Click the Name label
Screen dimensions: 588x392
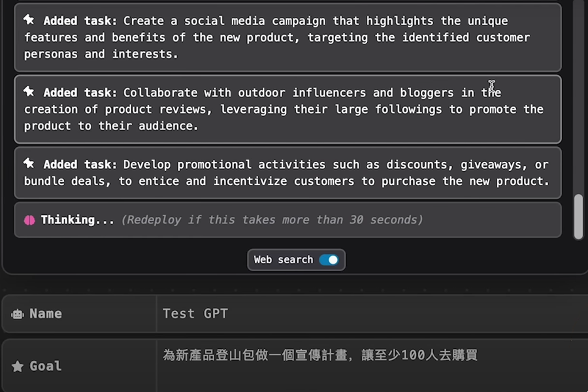coord(46,314)
